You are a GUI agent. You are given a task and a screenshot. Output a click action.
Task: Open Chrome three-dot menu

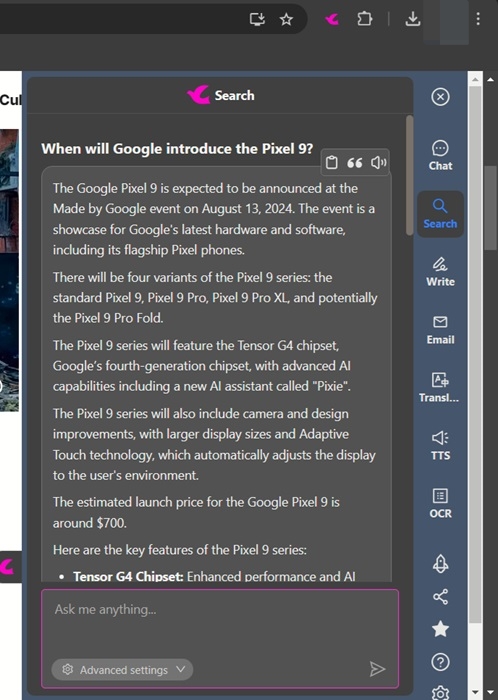click(478, 19)
